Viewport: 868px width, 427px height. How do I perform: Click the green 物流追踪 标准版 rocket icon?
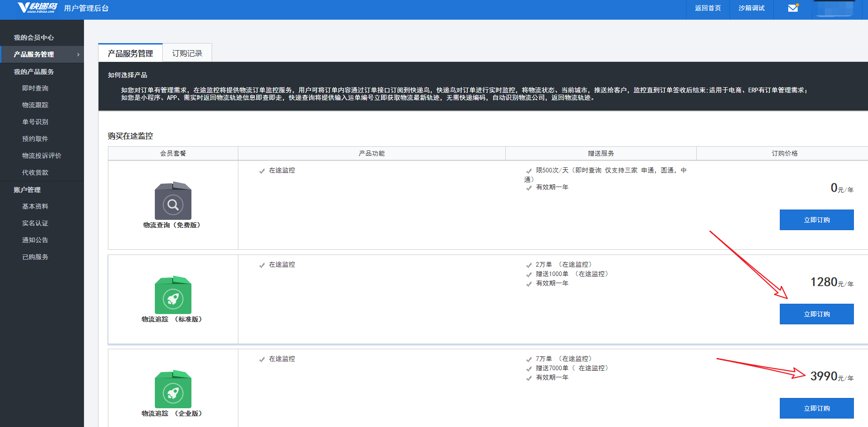point(173,295)
